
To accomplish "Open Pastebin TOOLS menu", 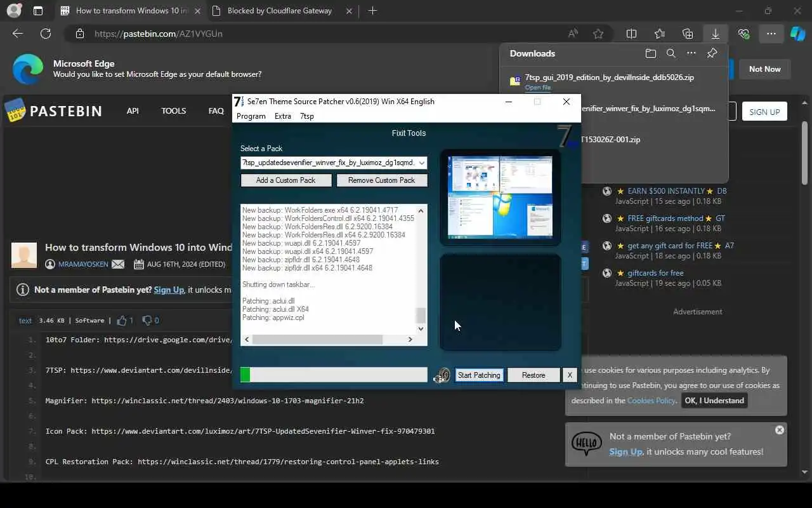I will coord(173,110).
